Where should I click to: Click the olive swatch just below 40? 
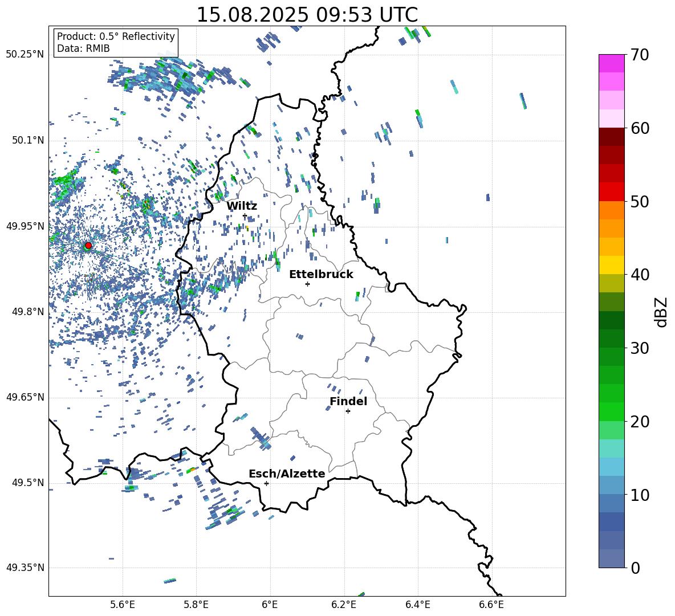(x=611, y=283)
